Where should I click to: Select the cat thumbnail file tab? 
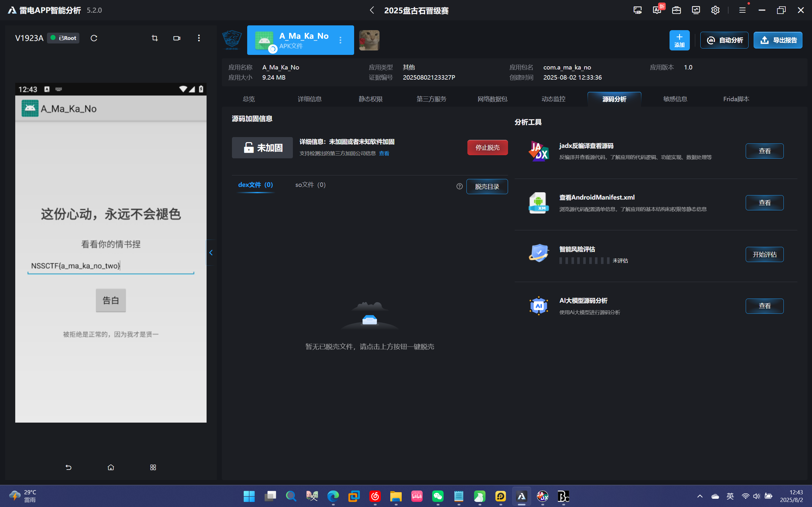(369, 40)
